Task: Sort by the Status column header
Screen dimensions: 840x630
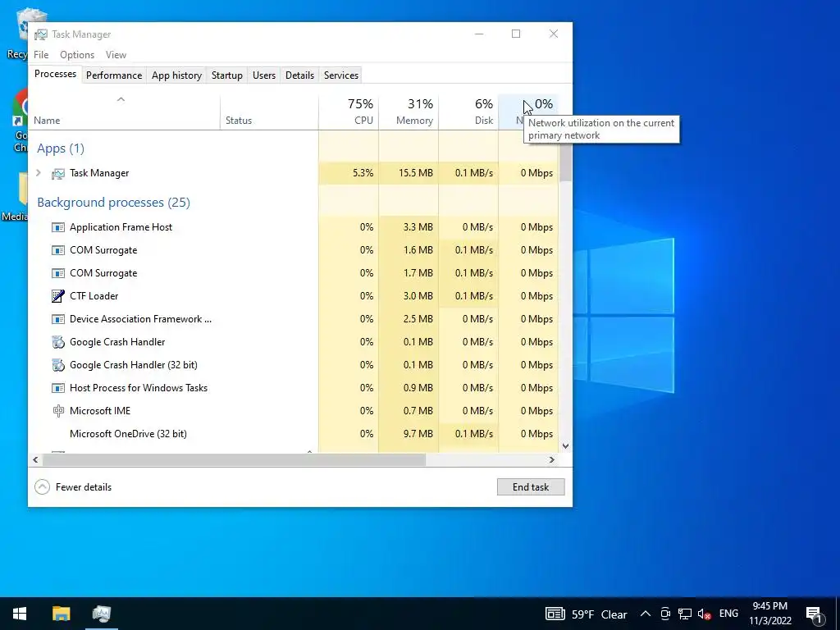Action: pyautogui.click(x=269, y=112)
